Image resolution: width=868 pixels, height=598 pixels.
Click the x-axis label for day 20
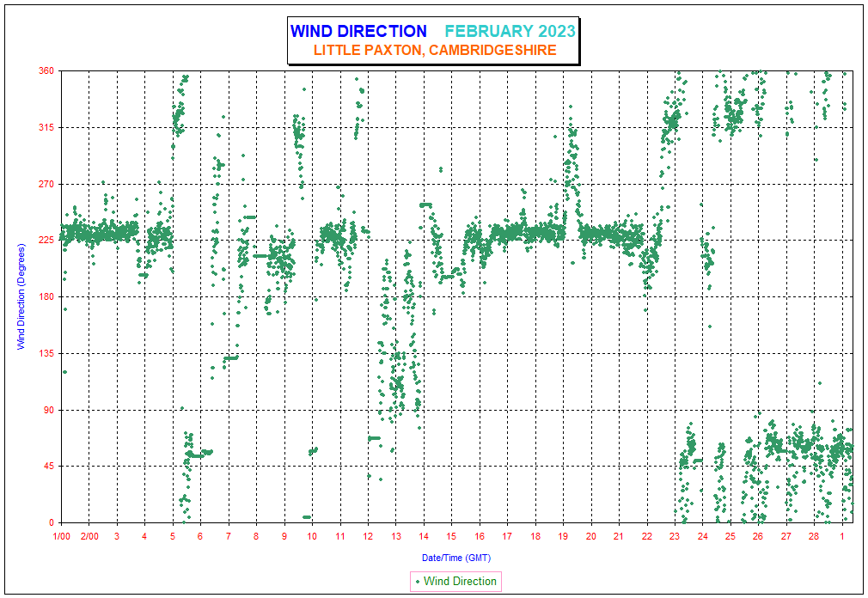[590, 536]
